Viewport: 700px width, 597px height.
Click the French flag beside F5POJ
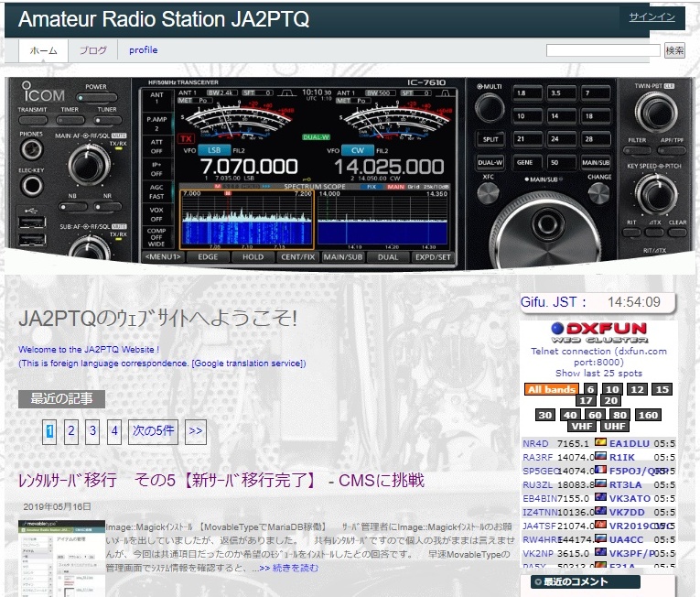[x=600, y=470]
